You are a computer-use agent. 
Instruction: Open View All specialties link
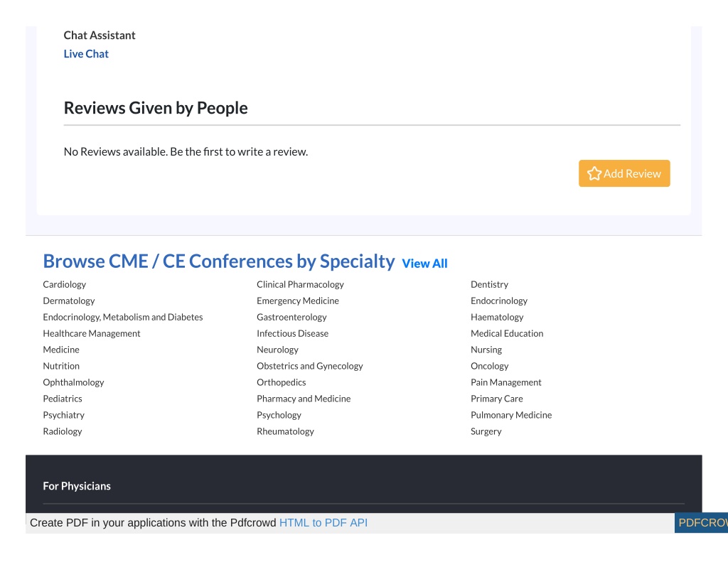click(x=424, y=264)
